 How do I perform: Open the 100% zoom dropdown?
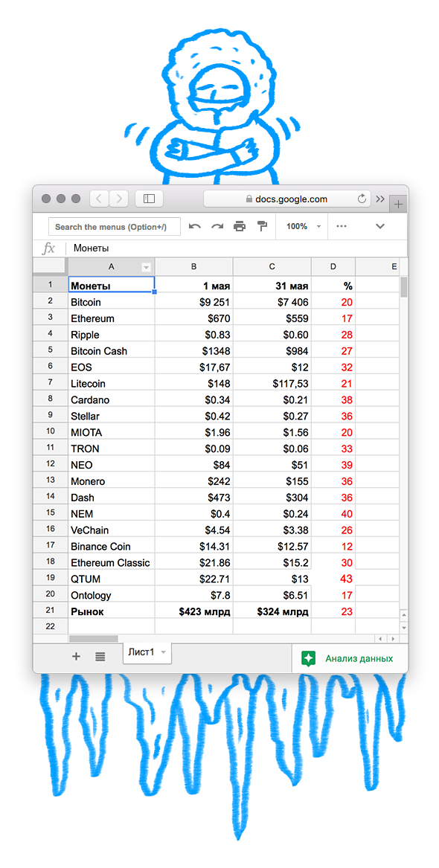click(x=302, y=226)
